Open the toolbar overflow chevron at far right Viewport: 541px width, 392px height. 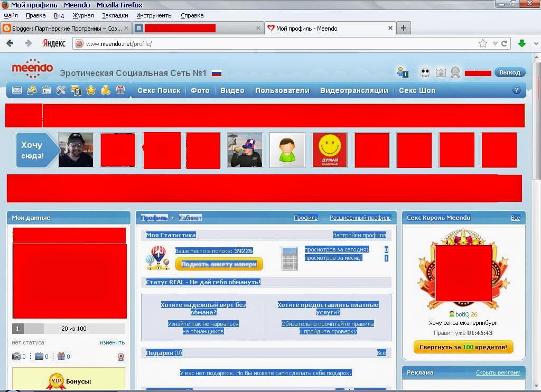(536, 44)
